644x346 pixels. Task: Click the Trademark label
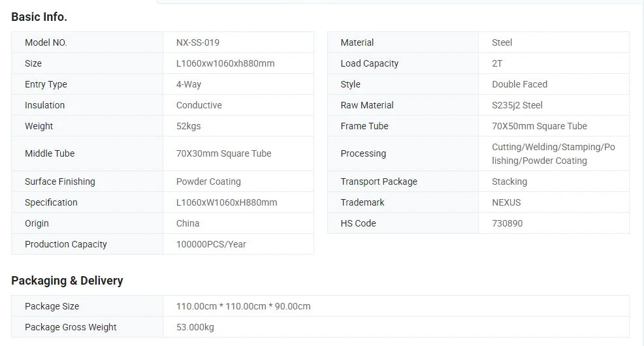(362, 203)
